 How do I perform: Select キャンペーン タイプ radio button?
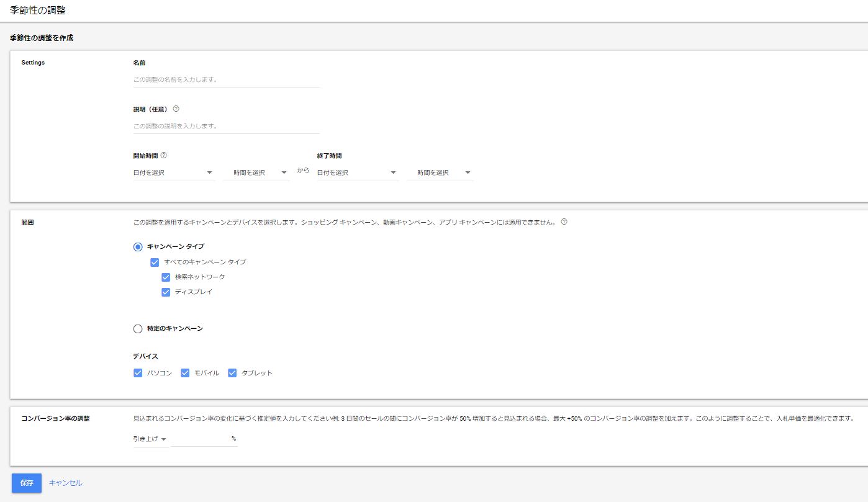[138, 246]
